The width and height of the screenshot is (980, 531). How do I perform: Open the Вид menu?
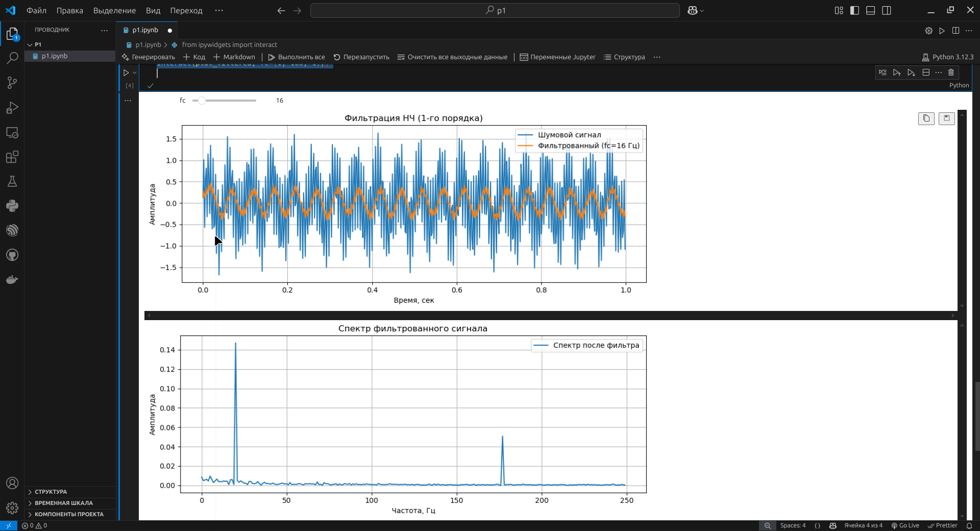(x=153, y=10)
